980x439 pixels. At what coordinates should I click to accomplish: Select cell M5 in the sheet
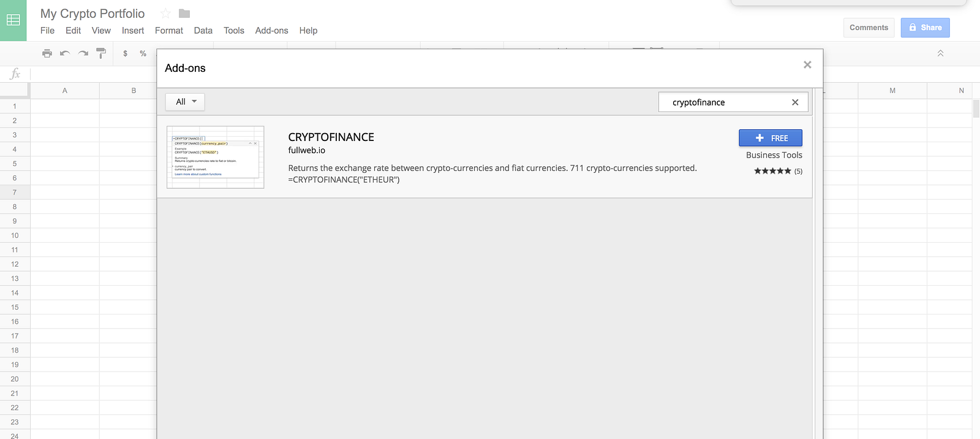pyautogui.click(x=892, y=164)
